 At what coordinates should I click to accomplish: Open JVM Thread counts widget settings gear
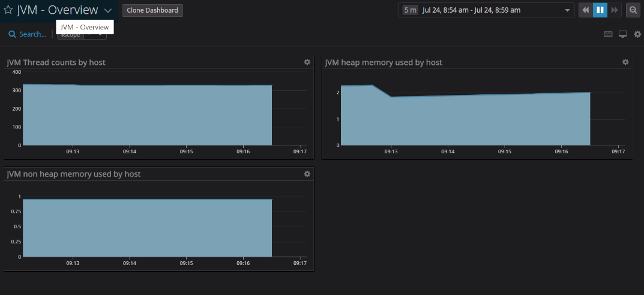(x=307, y=62)
